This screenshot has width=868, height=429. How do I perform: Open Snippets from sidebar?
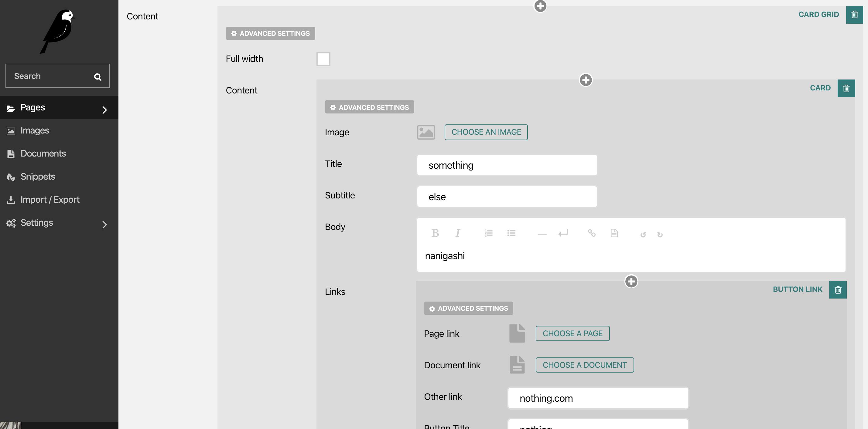37,177
